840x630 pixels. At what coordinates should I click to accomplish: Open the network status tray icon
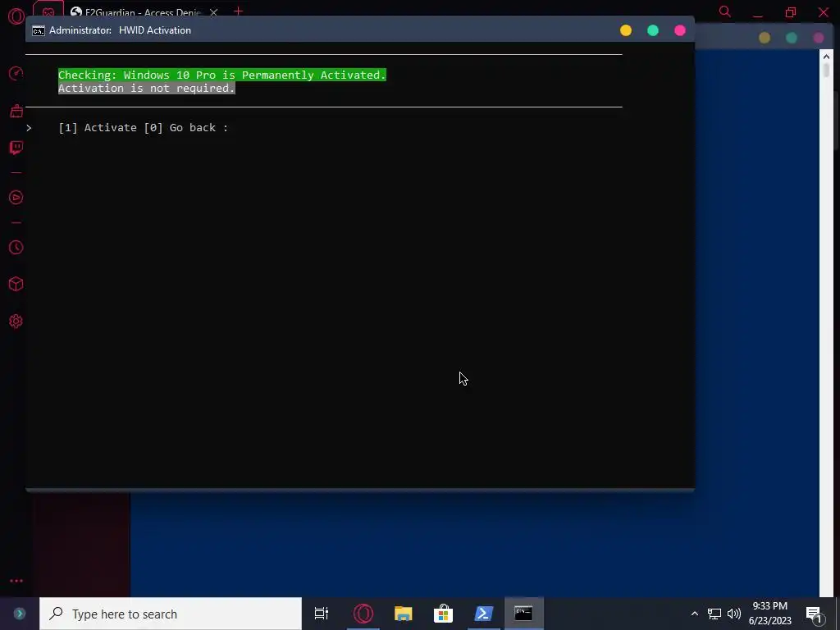click(x=714, y=614)
